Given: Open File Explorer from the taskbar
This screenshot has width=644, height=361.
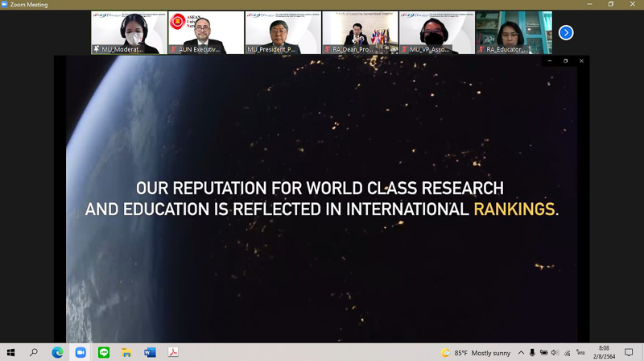Looking at the screenshot, I should click(x=126, y=352).
